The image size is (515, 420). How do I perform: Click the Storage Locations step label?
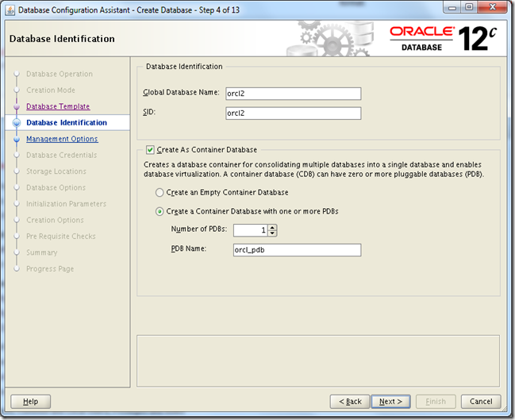tap(56, 171)
